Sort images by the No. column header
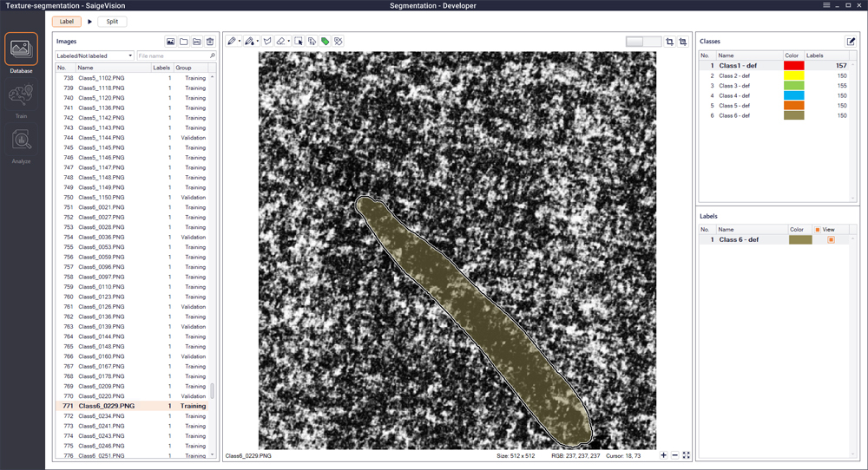868x470 pixels. click(65, 68)
